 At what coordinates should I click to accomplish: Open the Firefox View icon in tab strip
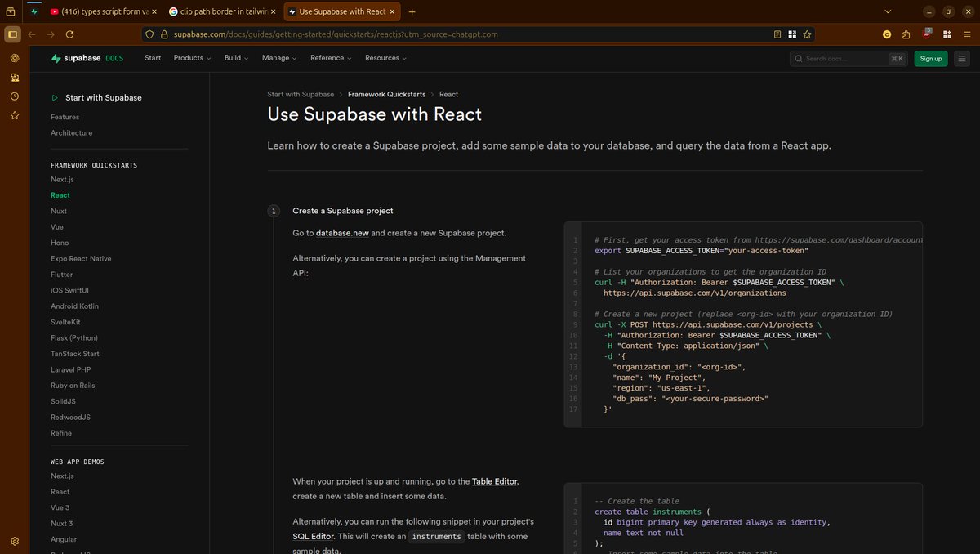pos(11,11)
